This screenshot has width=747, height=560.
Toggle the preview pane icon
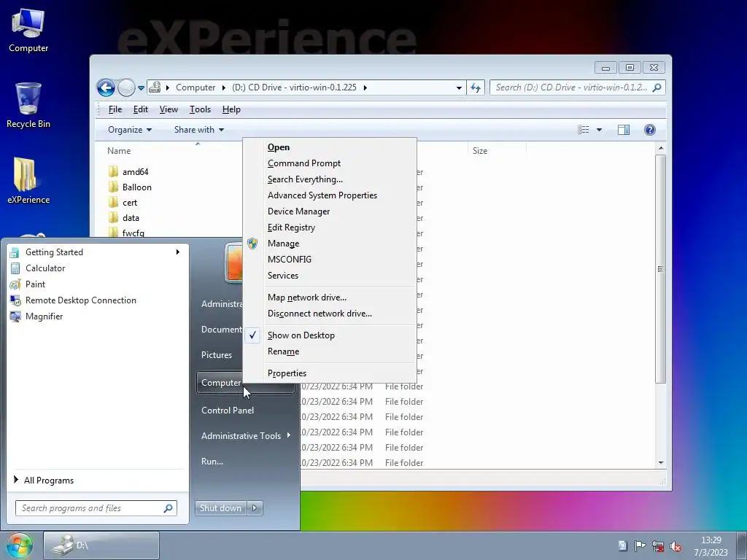pos(623,130)
